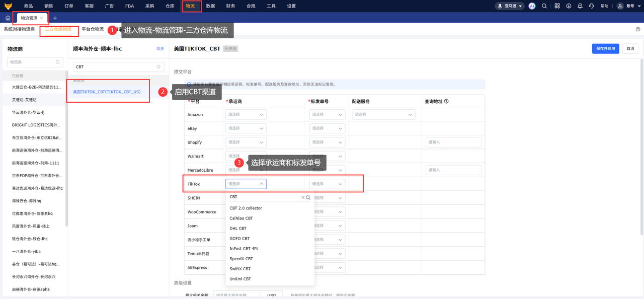
Task: Open the 亚马逊 platform switcher dropdown
Action: [509, 6]
